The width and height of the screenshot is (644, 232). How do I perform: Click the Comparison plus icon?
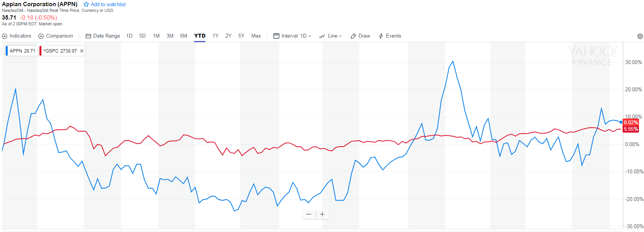point(41,36)
